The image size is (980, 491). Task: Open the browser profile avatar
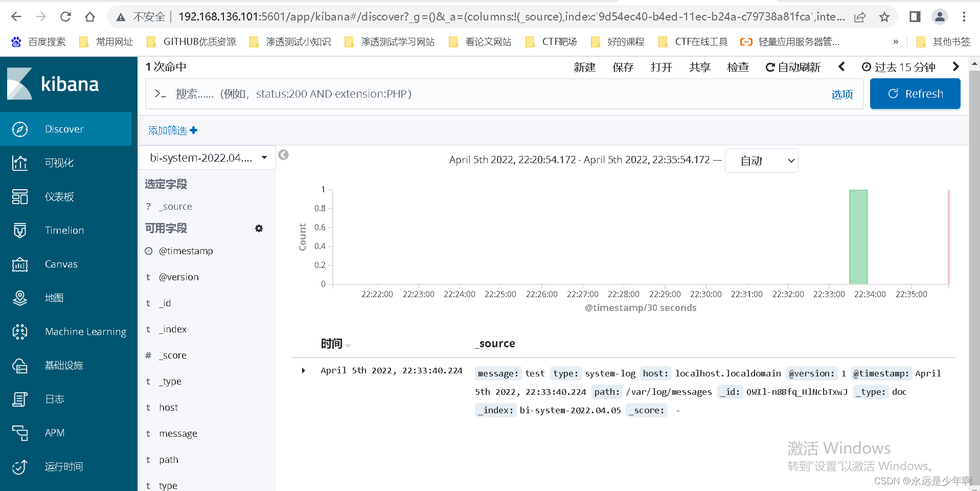pyautogui.click(x=940, y=17)
